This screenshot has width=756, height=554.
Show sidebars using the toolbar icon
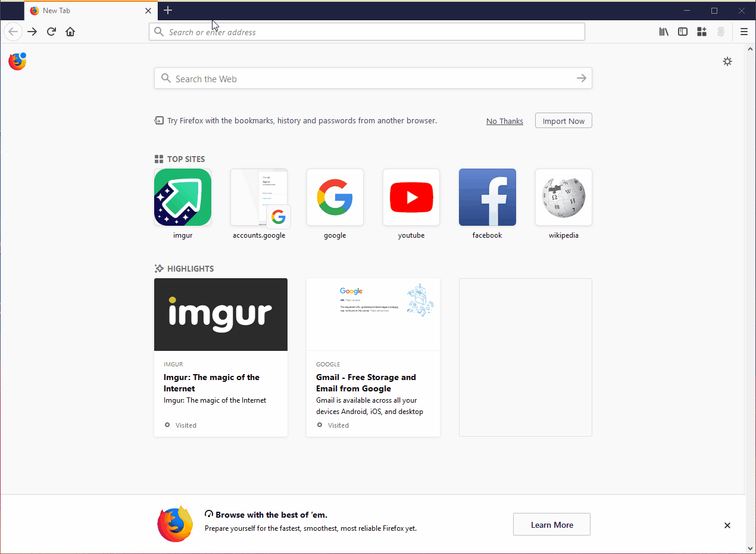(683, 32)
